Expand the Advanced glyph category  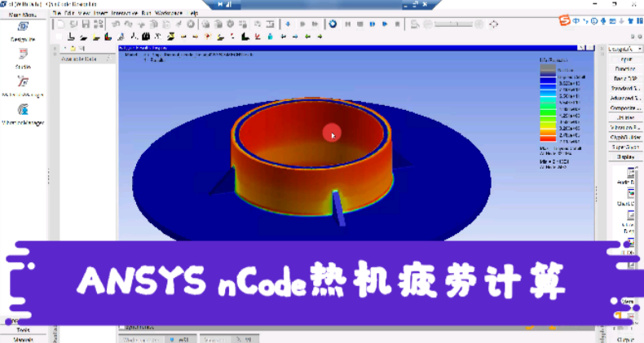[x=625, y=98]
